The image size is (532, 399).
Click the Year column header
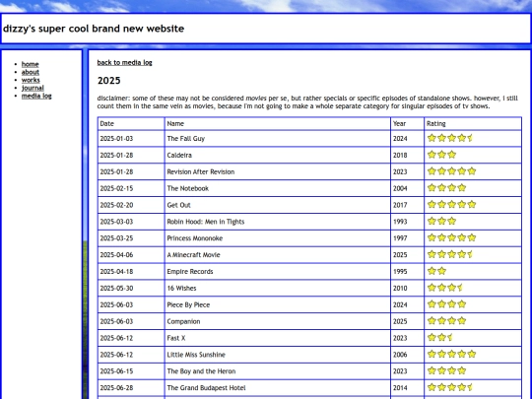click(407, 123)
